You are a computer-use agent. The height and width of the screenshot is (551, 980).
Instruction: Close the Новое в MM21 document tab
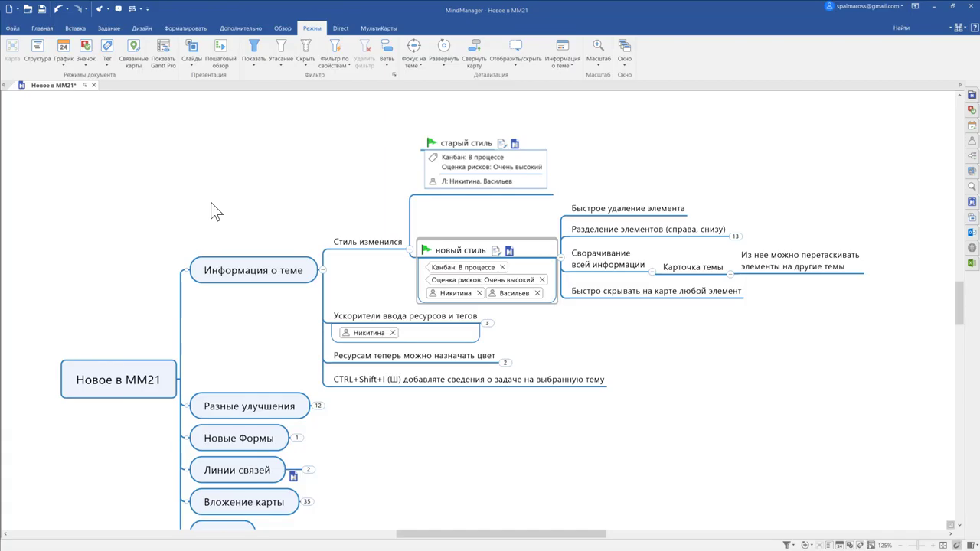pyautogui.click(x=93, y=85)
